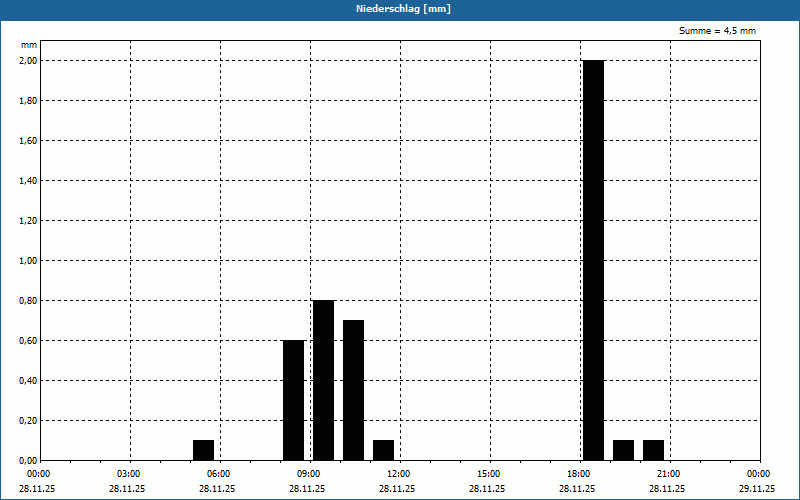Select the small bar just before 12:00
The height and width of the screenshot is (500, 800).
[384, 451]
